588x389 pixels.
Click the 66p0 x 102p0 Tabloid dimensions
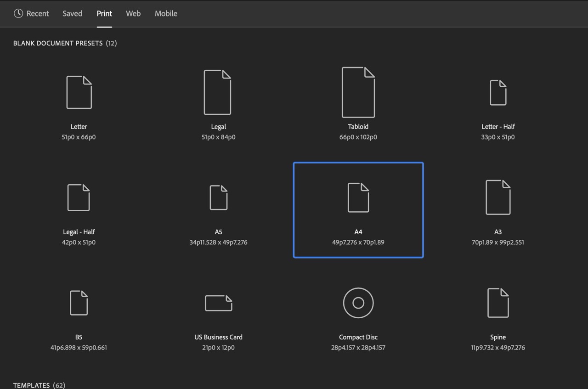pyautogui.click(x=358, y=137)
